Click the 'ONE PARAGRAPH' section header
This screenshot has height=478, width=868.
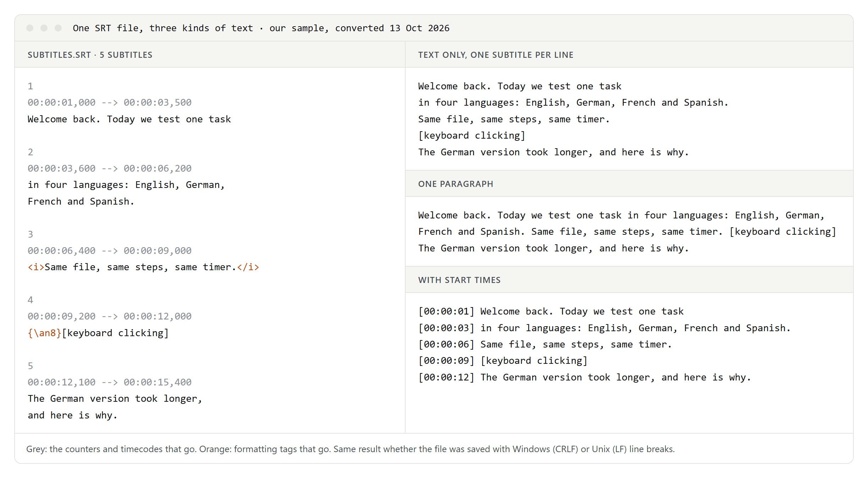(456, 184)
